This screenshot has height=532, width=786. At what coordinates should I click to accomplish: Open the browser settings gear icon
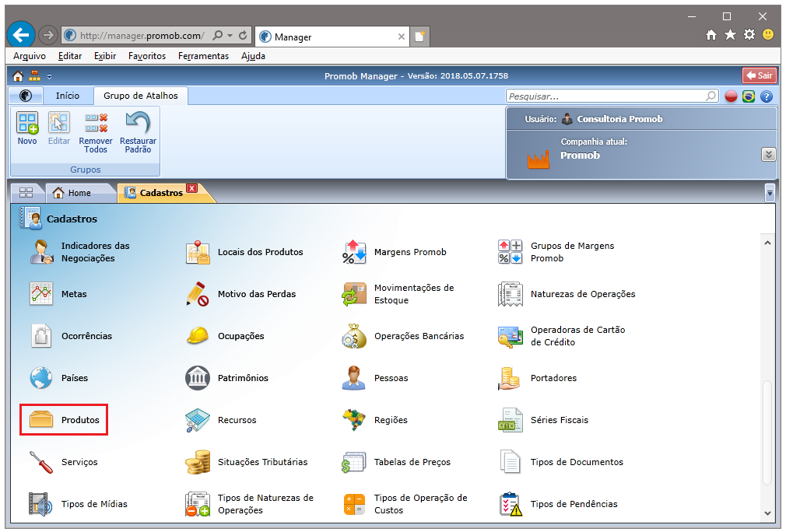tap(749, 34)
